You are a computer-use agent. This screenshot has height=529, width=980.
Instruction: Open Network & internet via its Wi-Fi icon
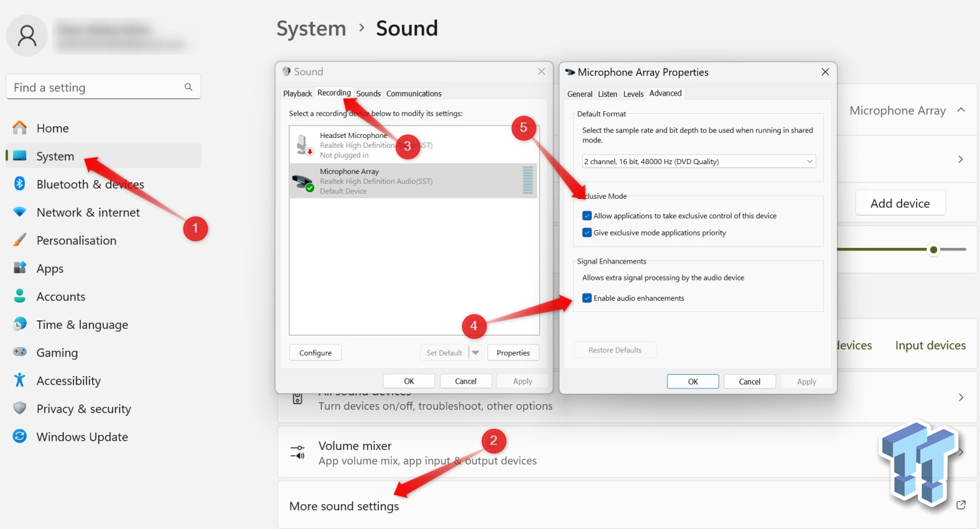[x=20, y=213]
